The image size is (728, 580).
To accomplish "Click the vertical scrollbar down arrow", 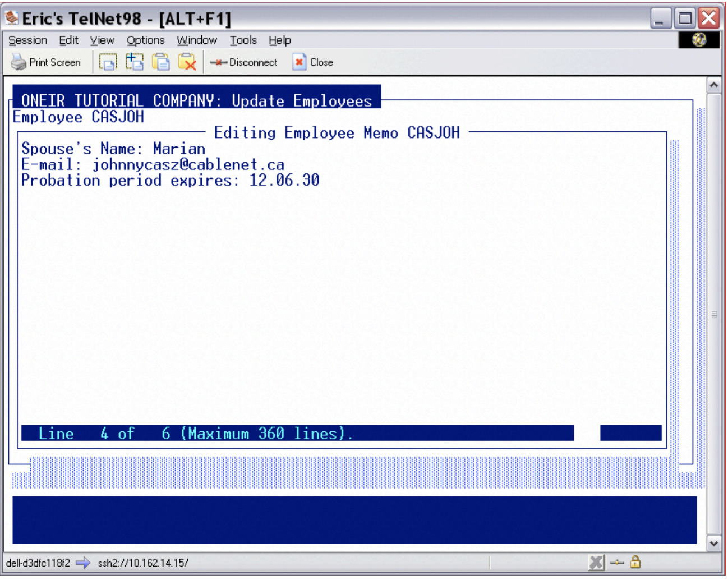I will coord(713,543).
